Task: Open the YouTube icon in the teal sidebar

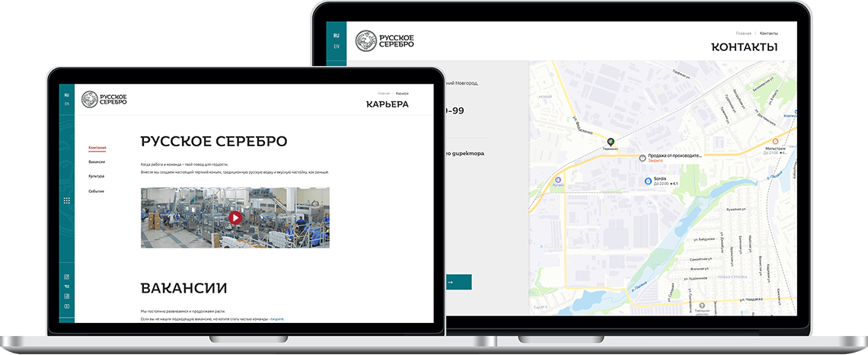Action: (66, 306)
